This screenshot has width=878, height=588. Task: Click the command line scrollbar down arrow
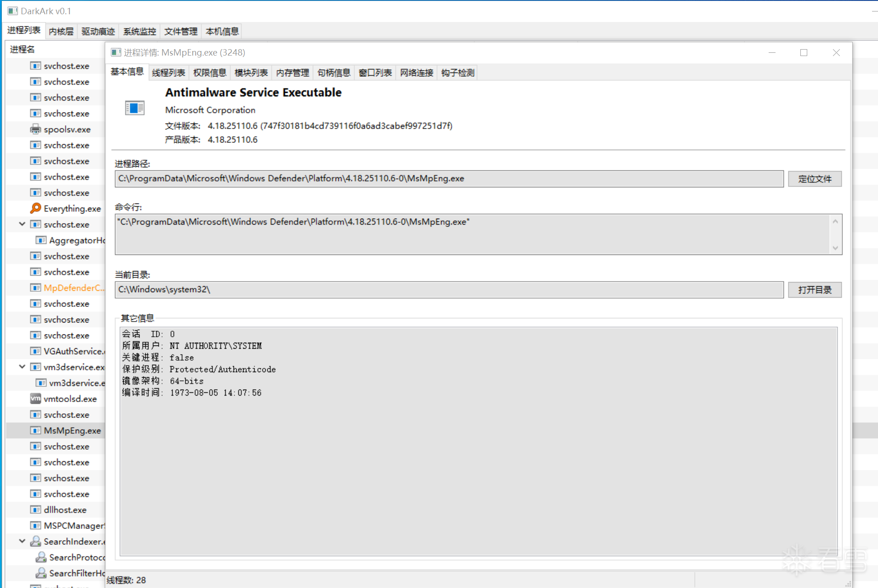click(x=835, y=248)
